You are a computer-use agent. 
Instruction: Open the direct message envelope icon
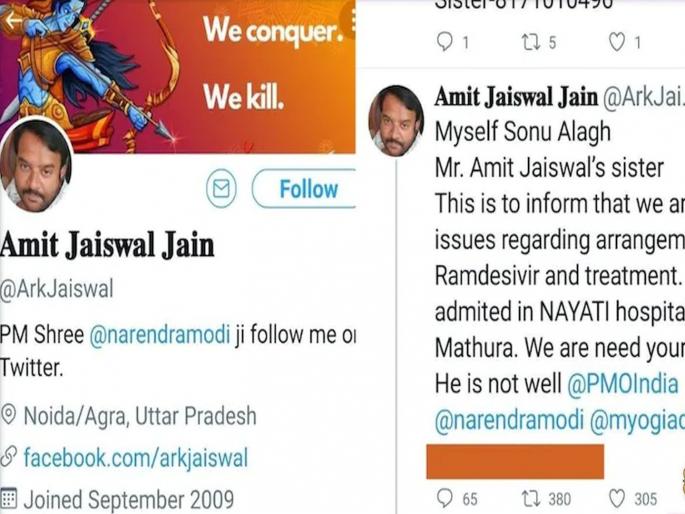(221, 188)
